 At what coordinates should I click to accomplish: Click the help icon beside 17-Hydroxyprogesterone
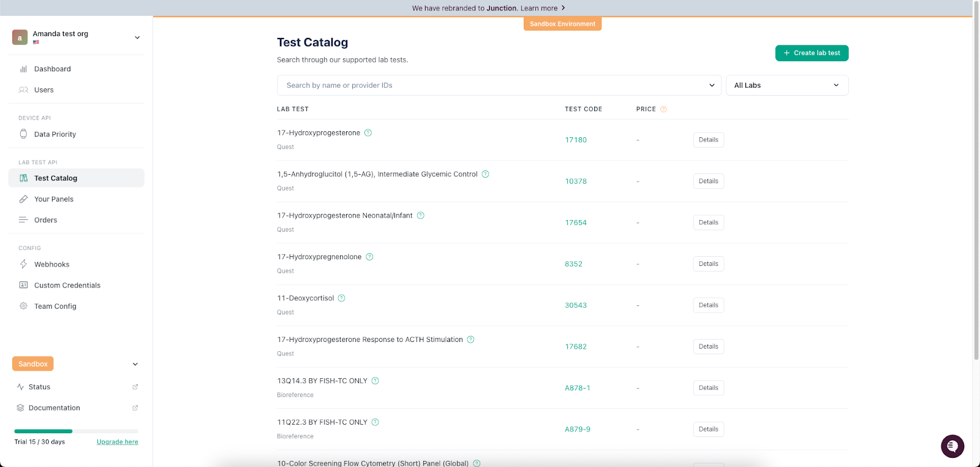click(368, 133)
